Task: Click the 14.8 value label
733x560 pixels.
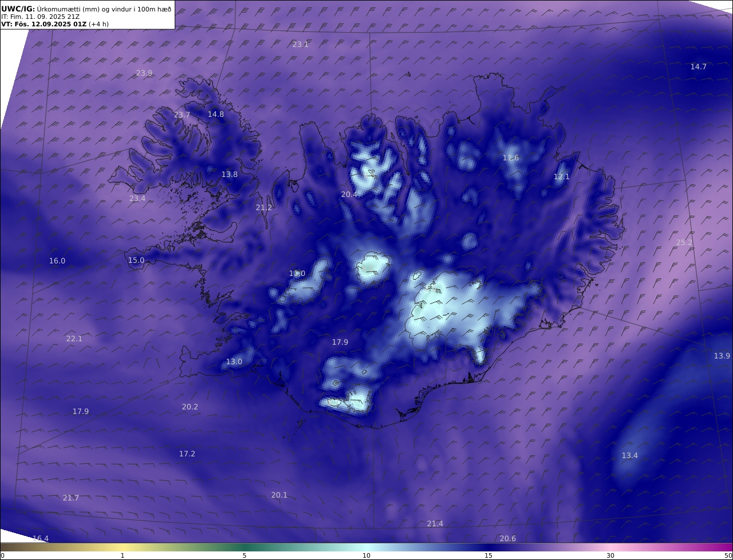Action: point(216,114)
